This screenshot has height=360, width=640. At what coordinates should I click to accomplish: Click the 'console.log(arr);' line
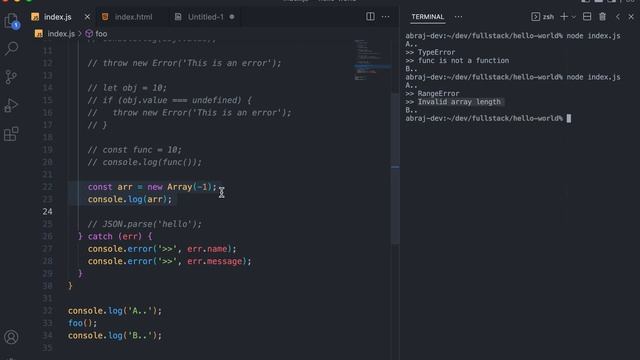[x=130, y=199]
